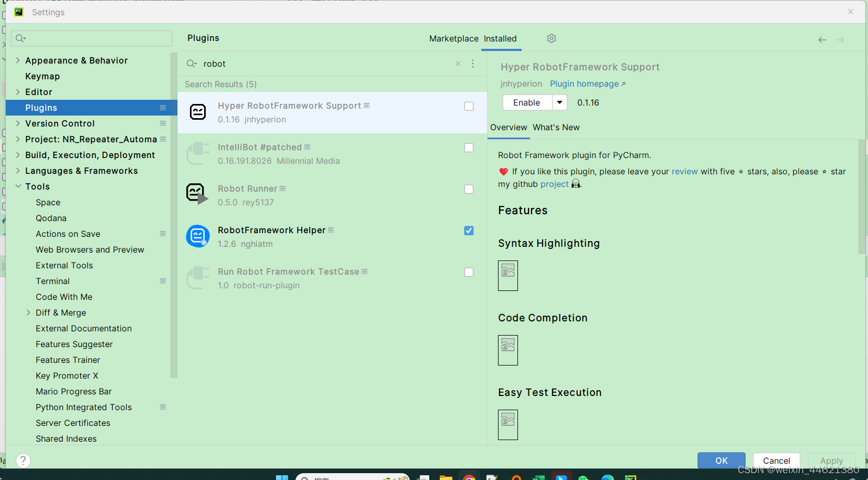
Task: Open the What's New tab
Action: pos(556,127)
